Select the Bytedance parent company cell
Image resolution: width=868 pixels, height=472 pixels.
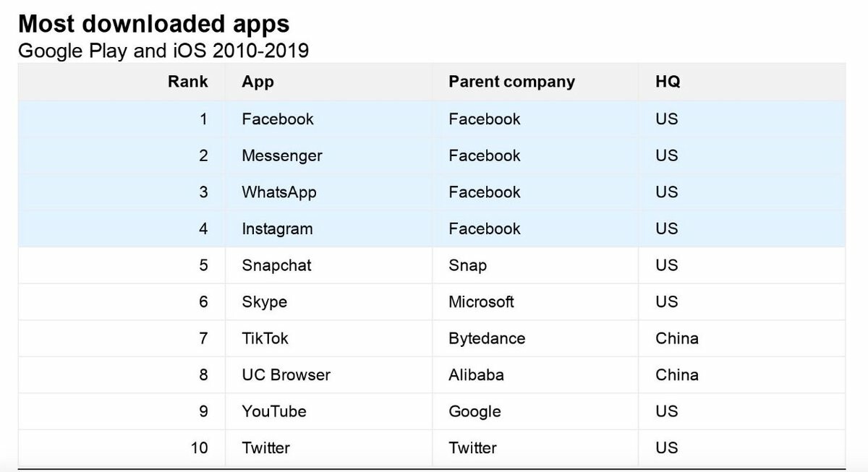click(x=487, y=338)
